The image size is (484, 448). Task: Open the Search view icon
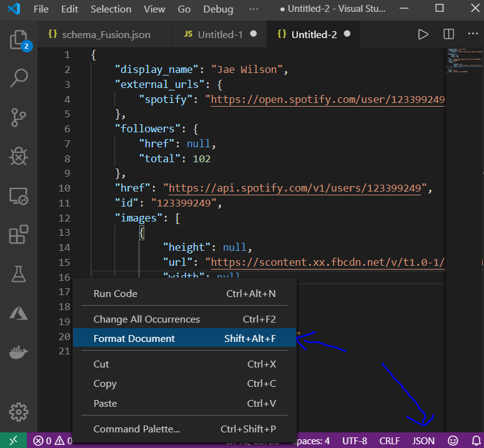[19, 78]
